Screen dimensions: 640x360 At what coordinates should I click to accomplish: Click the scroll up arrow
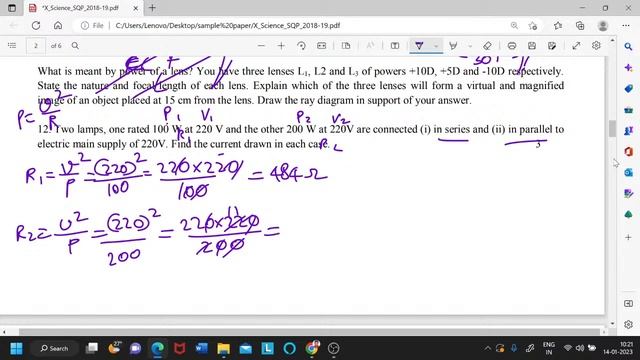tap(612, 40)
